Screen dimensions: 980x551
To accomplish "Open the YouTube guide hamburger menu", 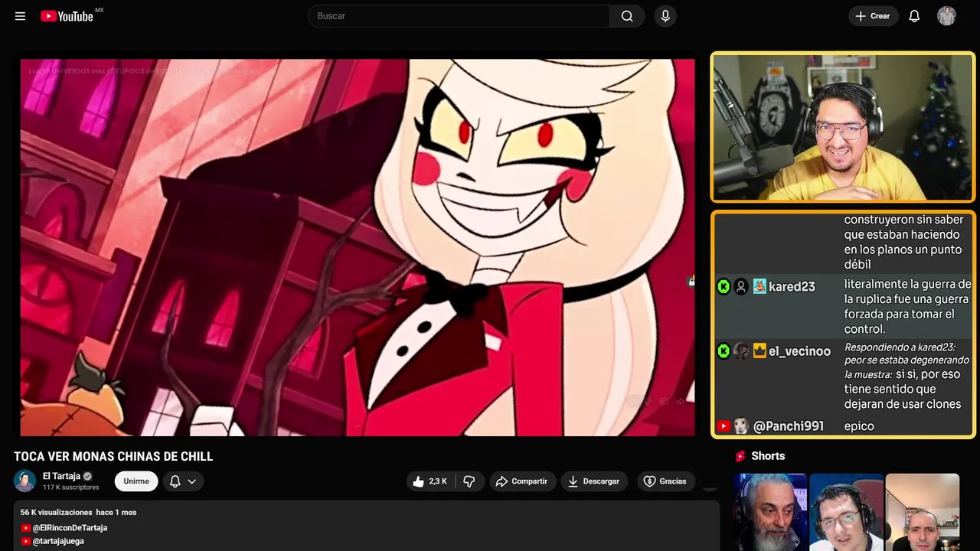I will (x=20, y=16).
